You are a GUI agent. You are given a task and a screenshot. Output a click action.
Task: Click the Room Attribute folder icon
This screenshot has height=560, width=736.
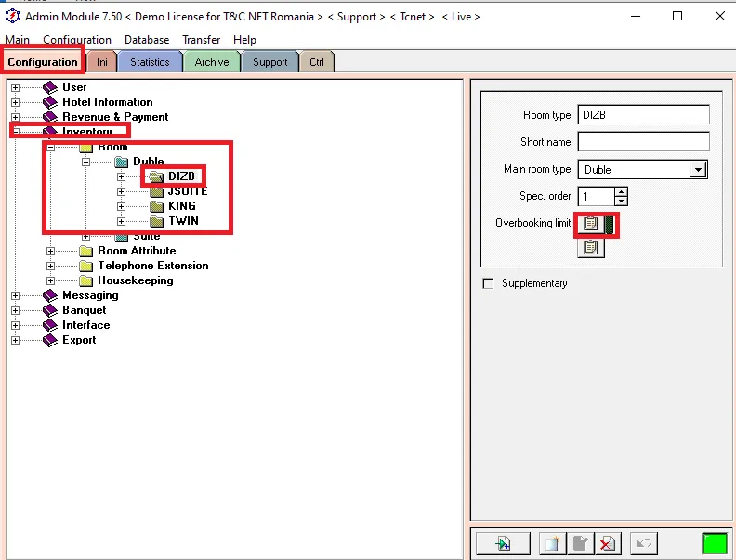[85, 251]
